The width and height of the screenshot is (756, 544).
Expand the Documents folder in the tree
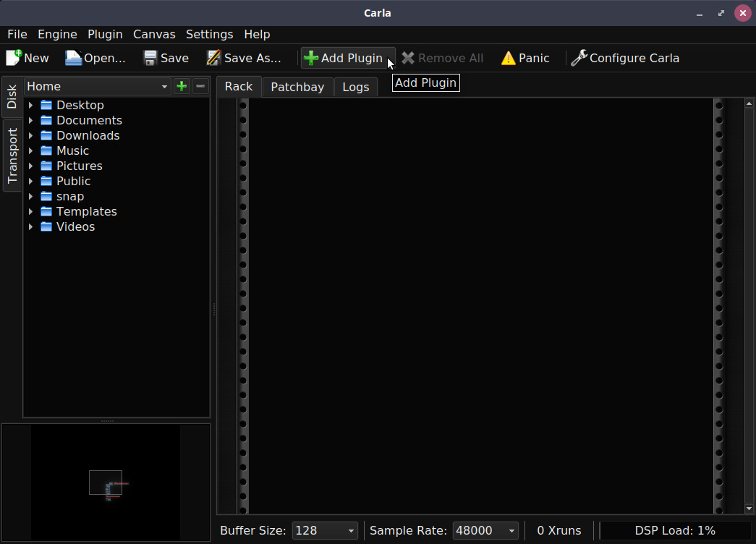30,120
